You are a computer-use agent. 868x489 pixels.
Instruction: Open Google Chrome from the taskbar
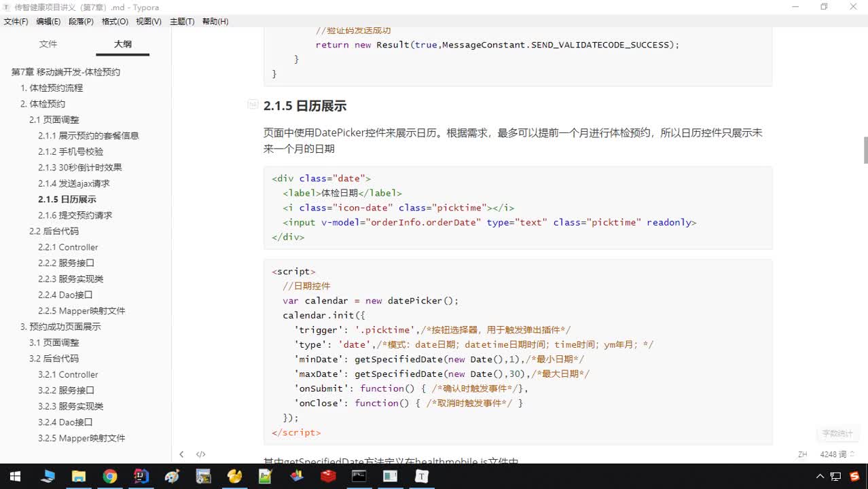(x=110, y=476)
